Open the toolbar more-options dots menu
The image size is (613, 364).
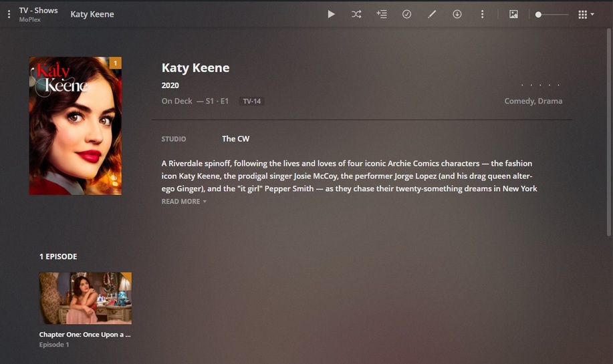pyautogui.click(x=482, y=15)
